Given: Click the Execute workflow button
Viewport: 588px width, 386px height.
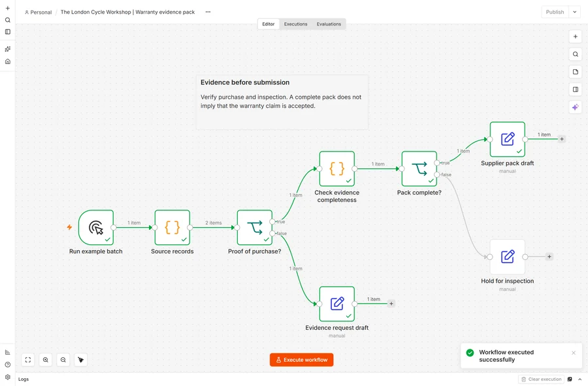Looking at the screenshot, I should point(301,360).
